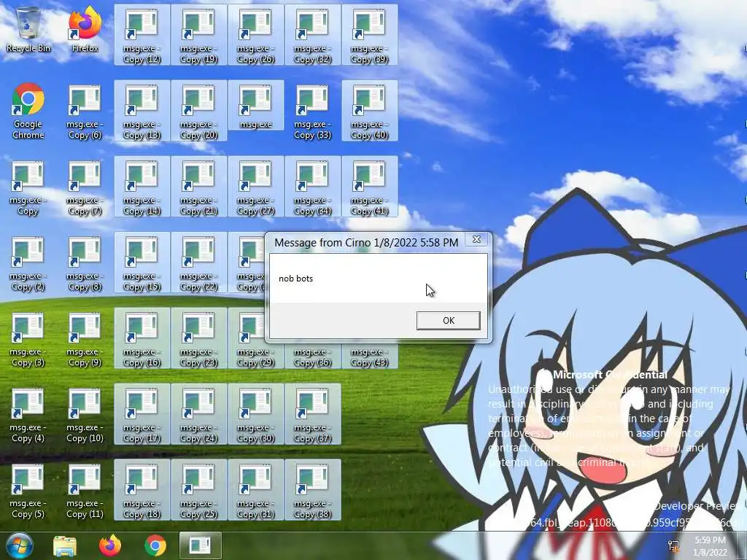Launch Firefox from the taskbar
This screenshot has width=747, height=560.
(x=110, y=545)
